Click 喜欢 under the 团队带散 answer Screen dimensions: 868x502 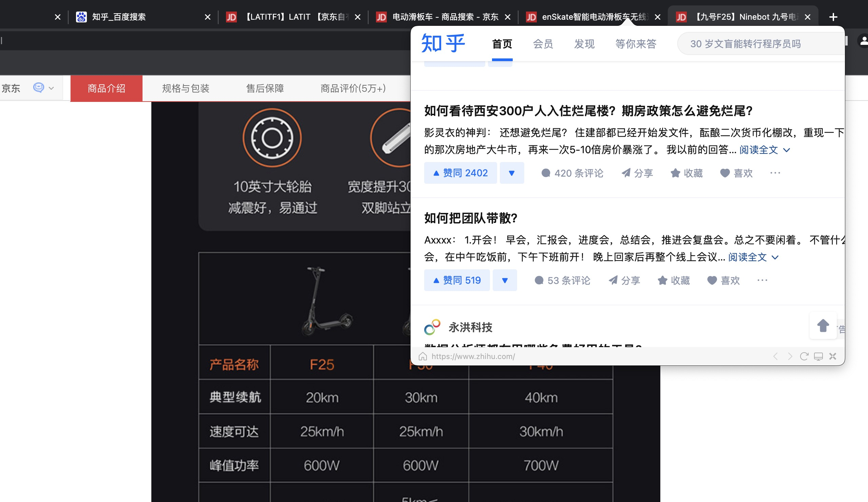[723, 280]
